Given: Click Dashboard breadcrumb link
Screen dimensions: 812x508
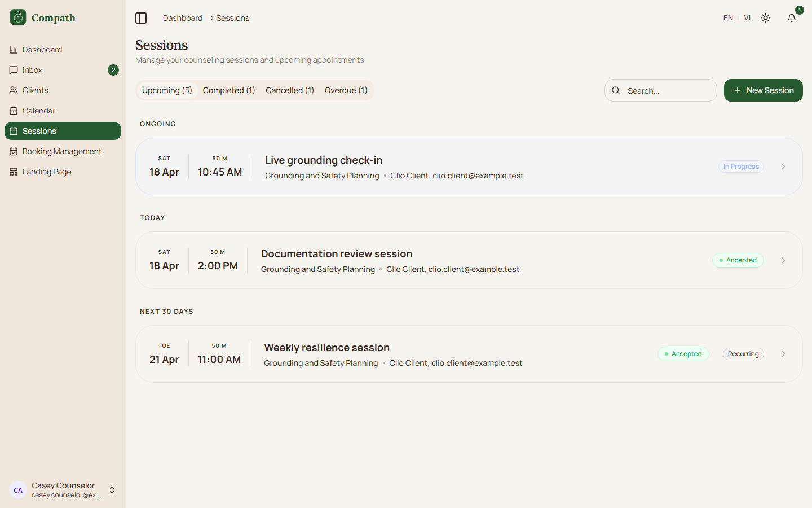Looking at the screenshot, I should (x=183, y=18).
